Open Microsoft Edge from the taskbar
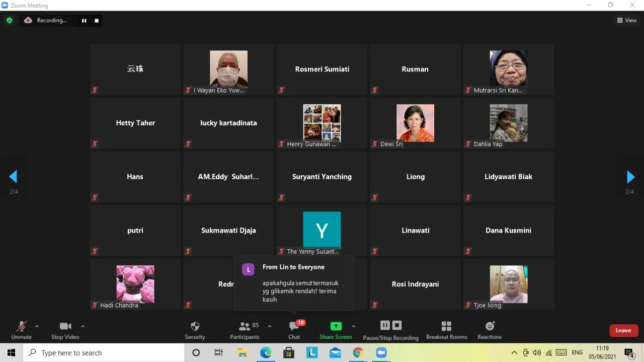Viewport: 644px width, 362px height. tap(266, 353)
